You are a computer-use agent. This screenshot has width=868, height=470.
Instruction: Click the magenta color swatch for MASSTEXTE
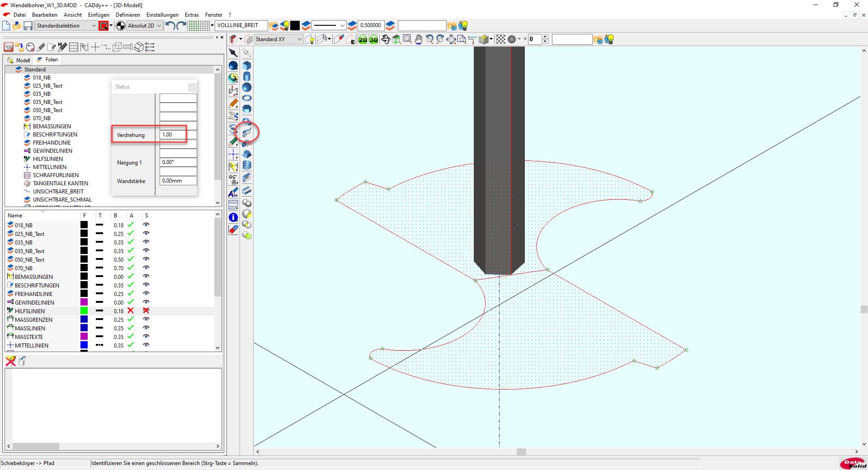[x=84, y=337]
